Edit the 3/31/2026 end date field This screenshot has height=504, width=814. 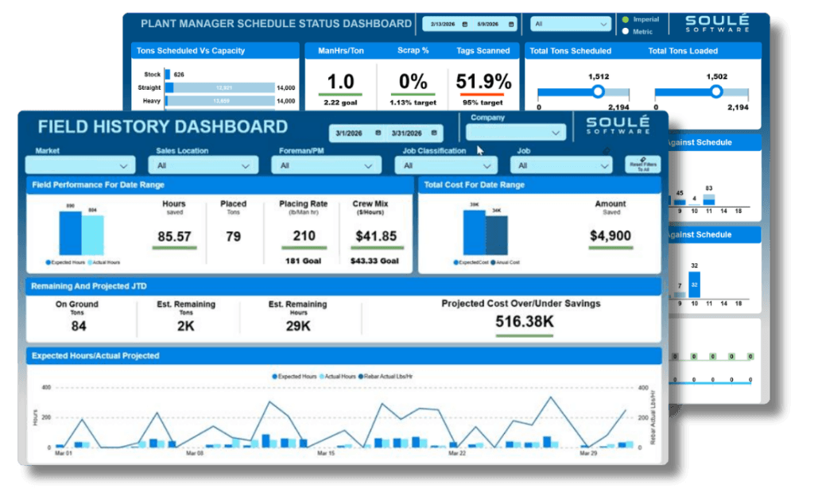pyautogui.click(x=406, y=134)
